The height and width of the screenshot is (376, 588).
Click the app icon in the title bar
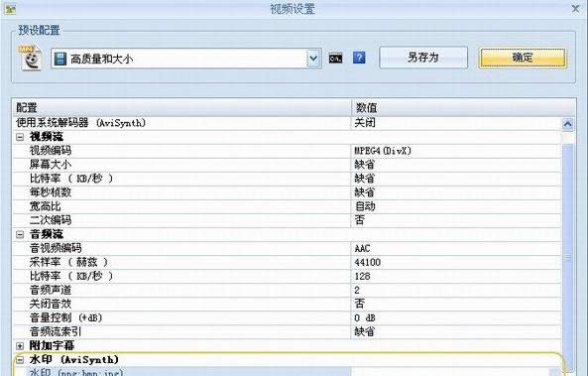10,9
